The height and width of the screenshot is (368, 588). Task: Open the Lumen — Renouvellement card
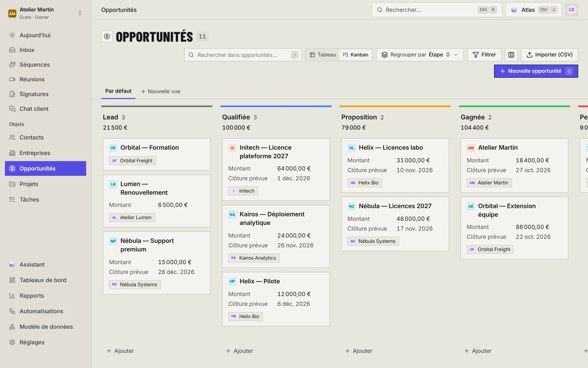(x=157, y=201)
